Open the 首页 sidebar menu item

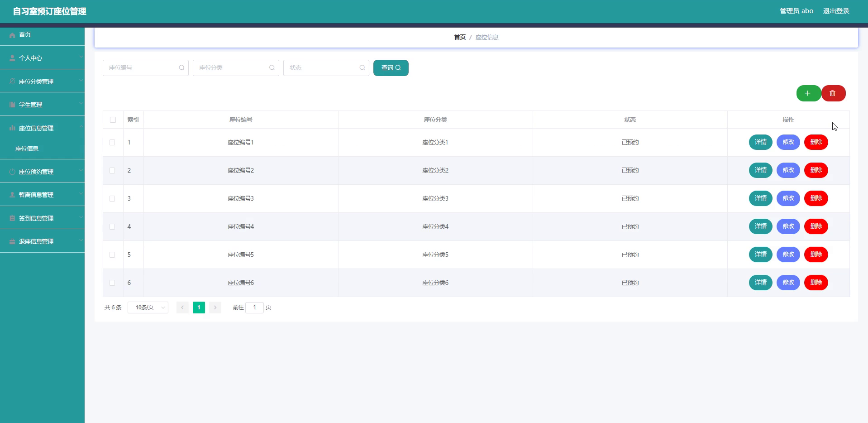point(42,35)
